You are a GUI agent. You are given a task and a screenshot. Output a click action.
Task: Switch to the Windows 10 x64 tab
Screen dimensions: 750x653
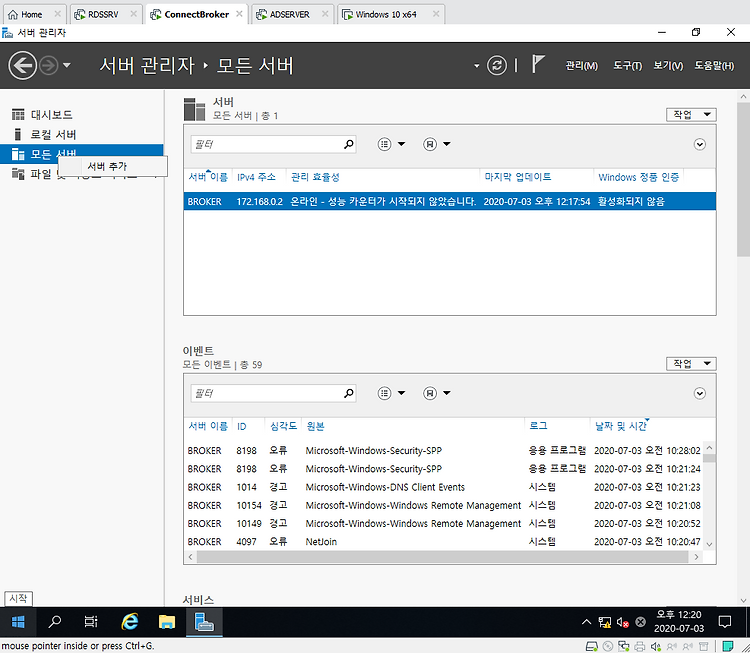(391, 14)
